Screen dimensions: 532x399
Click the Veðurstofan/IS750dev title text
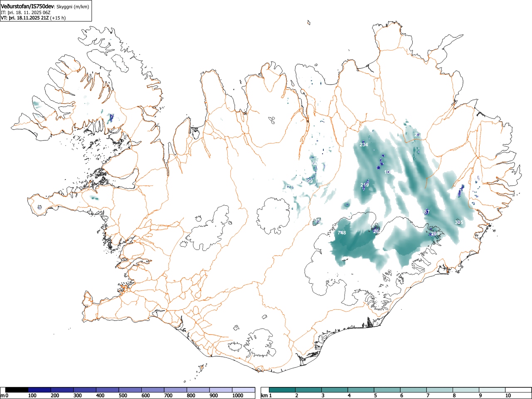pyautogui.click(x=28, y=6)
